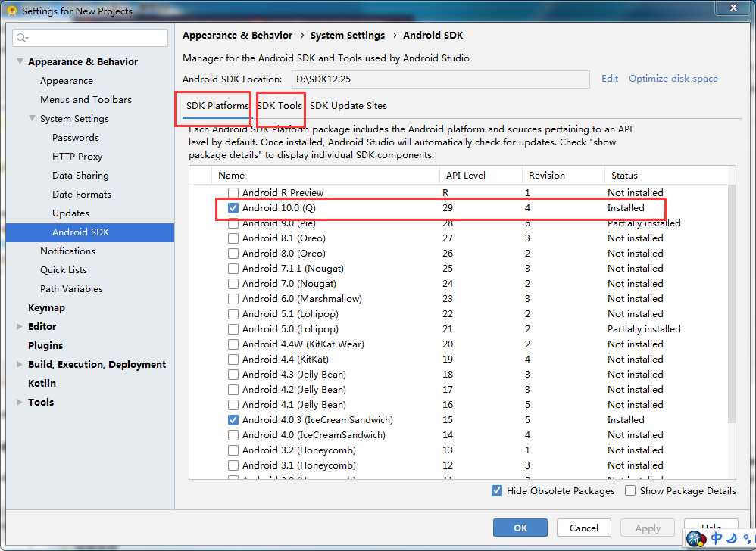Tick the Android 3.2 (Honeycomb) checkbox
Image resolution: width=756 pixels, height=551 pixels.
coord(233,450)
